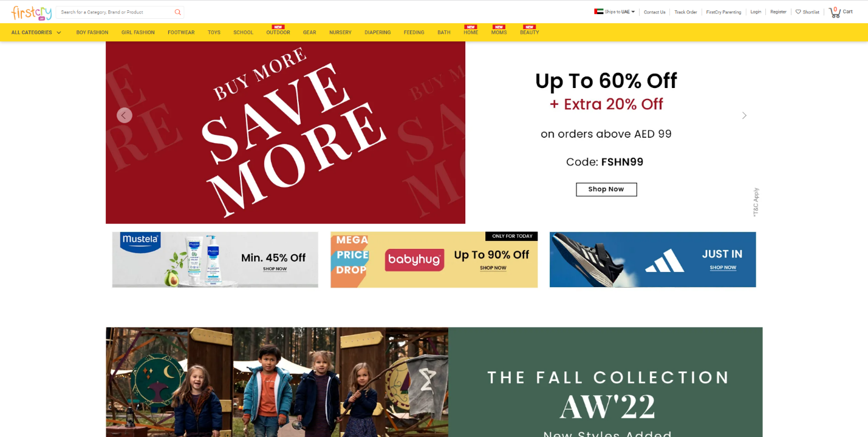Open the FirstCry Parenting link

click(x=723, y=12)
